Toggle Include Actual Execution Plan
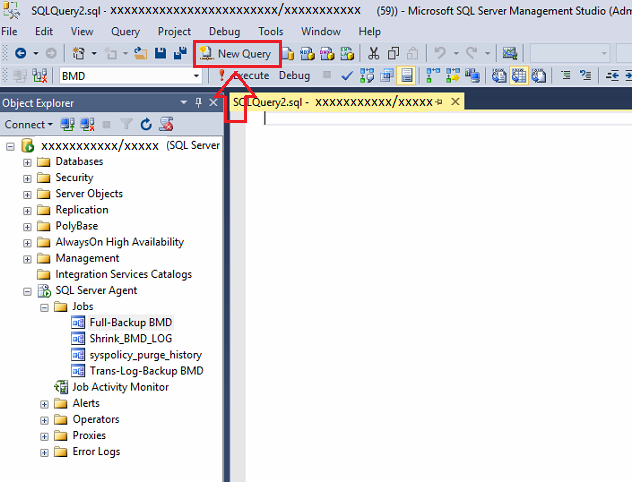The image size is (632, 482). tap(433, 76)
